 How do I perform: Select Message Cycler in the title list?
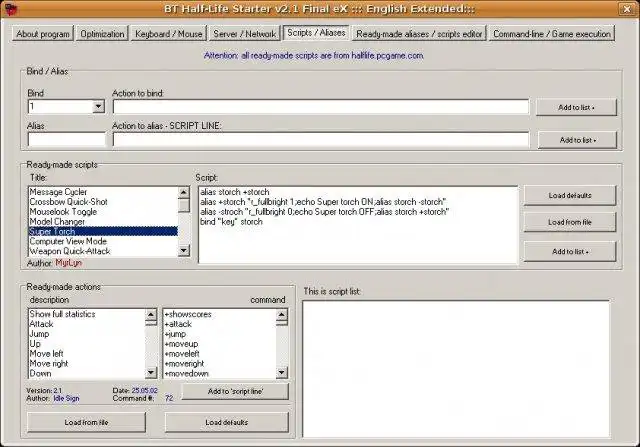[x=103, y=192]
